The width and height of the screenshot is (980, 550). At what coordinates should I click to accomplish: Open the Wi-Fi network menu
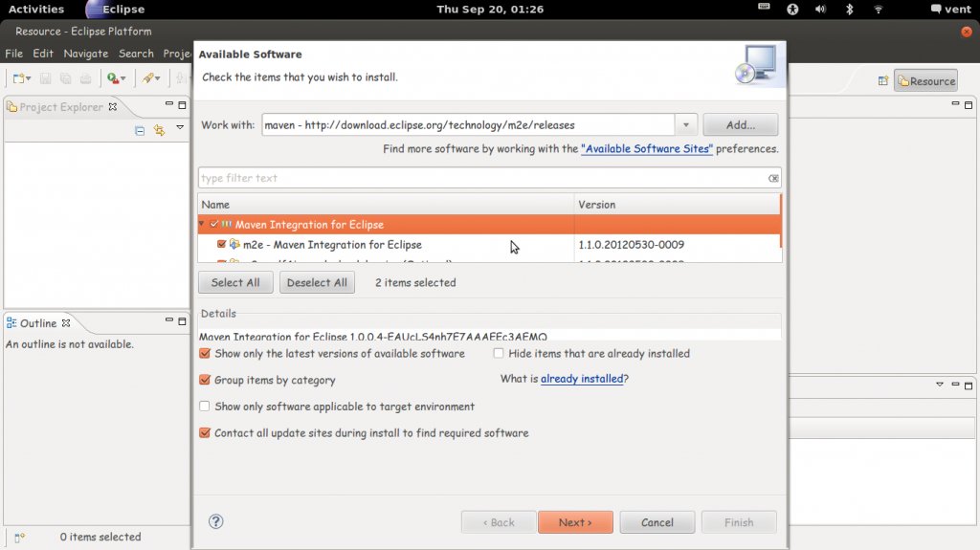coord(879,9)
